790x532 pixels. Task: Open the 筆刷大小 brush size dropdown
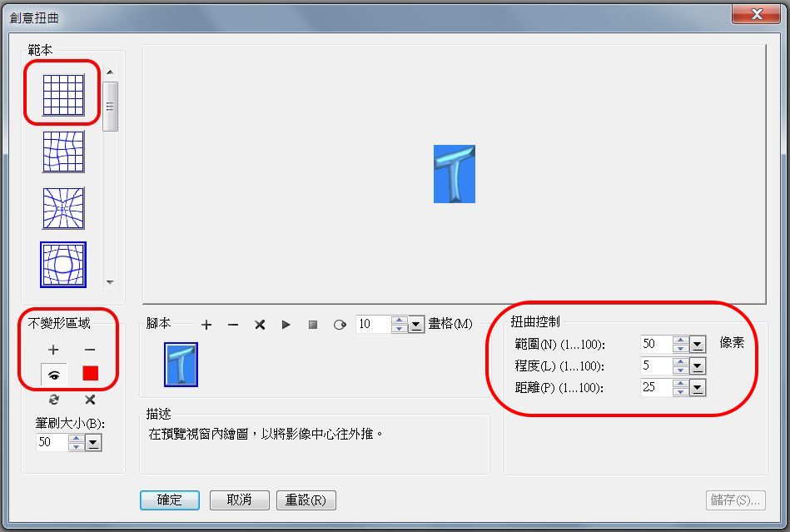(93, 442)
